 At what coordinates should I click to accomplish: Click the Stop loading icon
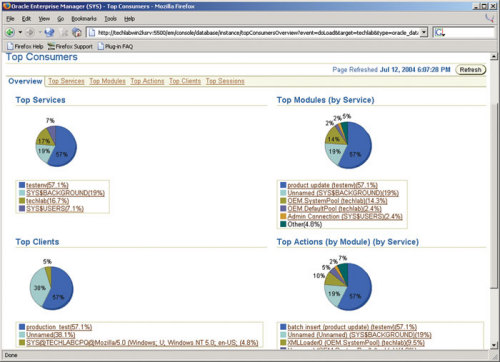[x=64, y=32]
